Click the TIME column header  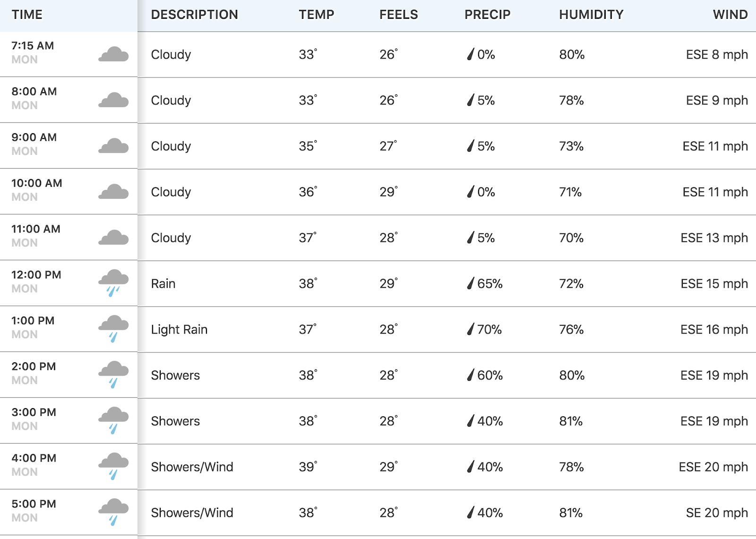pyautogui.click(x=27, y=15)
